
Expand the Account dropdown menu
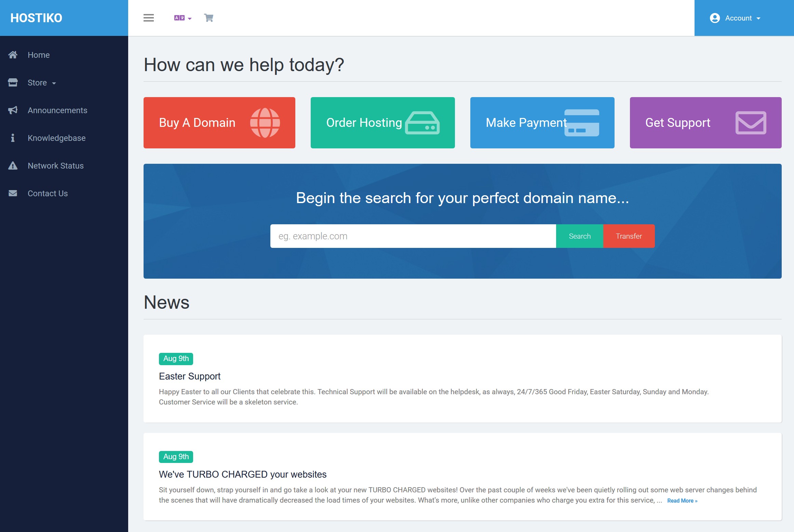[735, 18]
